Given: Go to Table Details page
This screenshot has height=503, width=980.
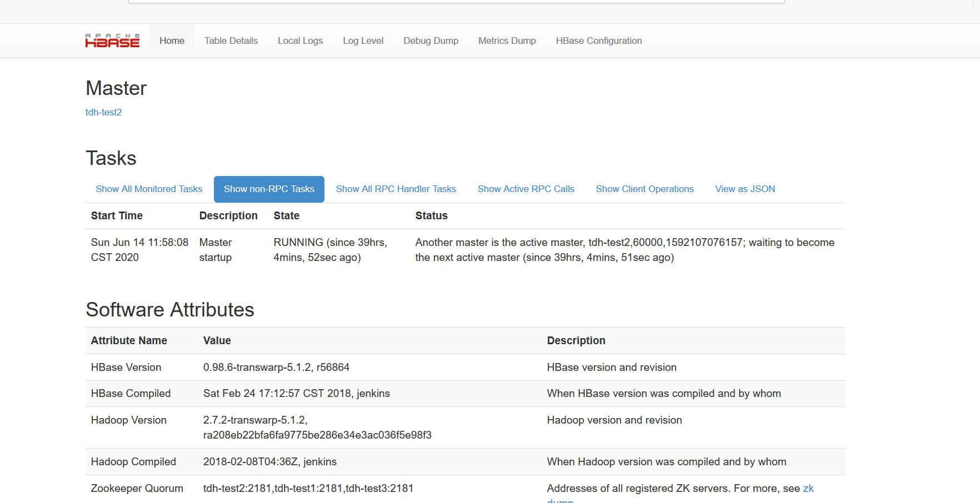Looking at the screenshot, I should pos(231,41).
